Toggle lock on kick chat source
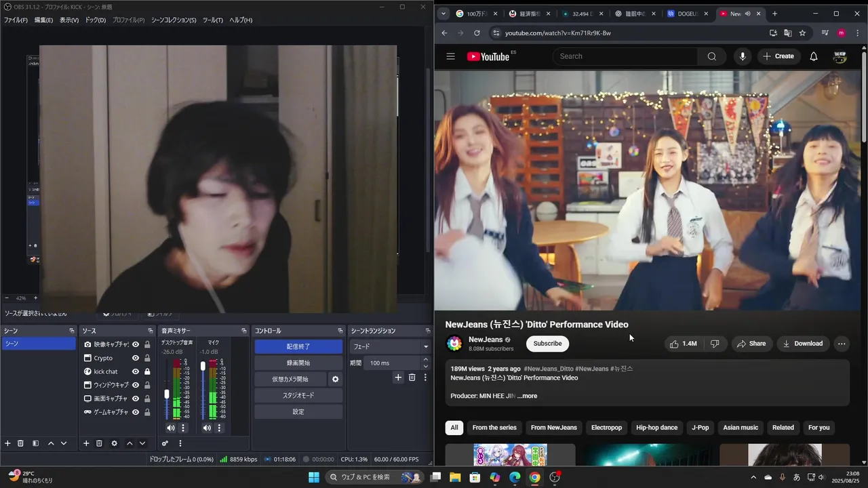The image size is (868, 488). coord(147,371)
